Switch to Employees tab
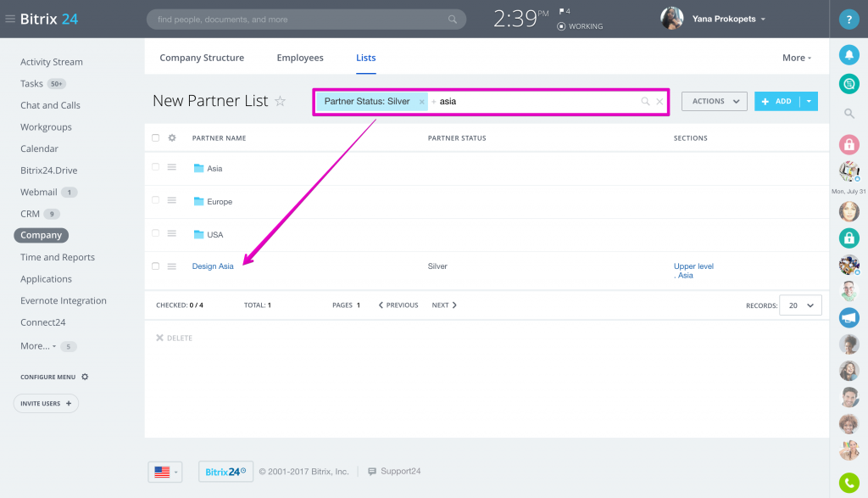Screen dimensions: 868x498 pyautogui.click(x=300, y=58)
